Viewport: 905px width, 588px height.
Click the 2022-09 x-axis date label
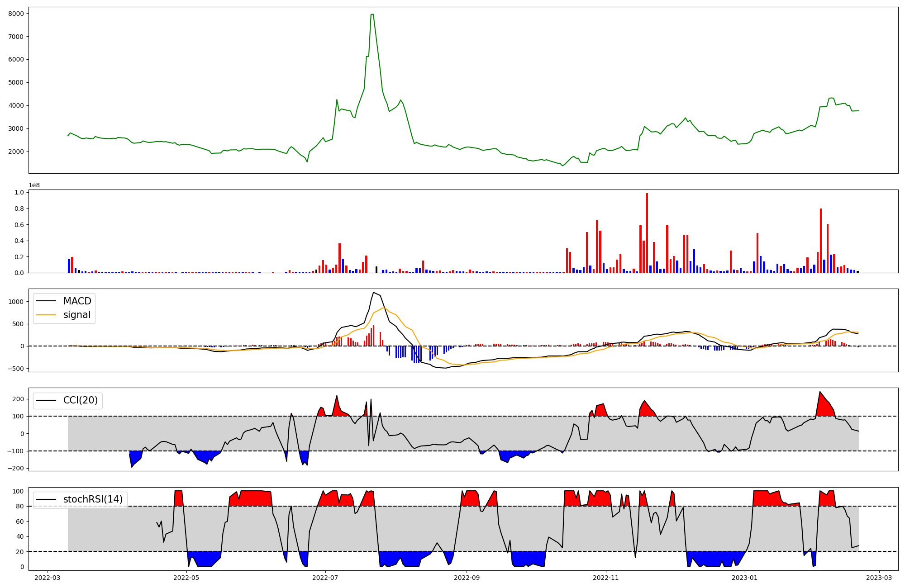pos(466,578)
